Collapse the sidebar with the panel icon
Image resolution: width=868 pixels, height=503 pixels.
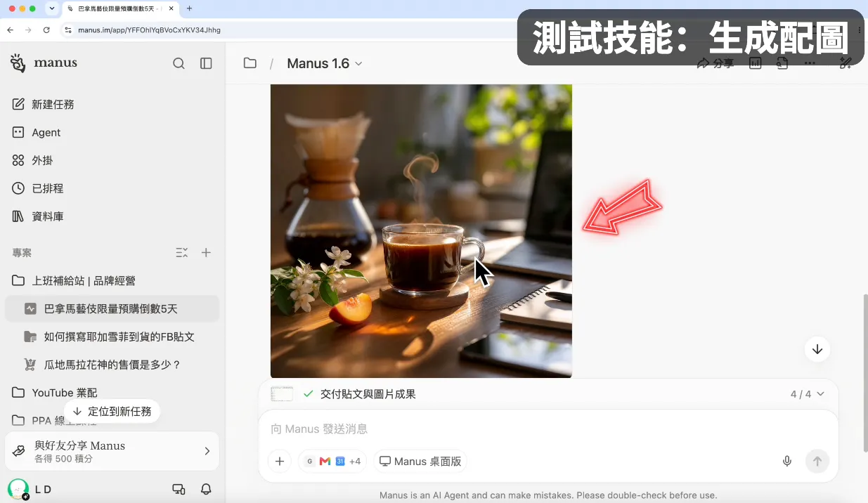(x=206, y=63)
